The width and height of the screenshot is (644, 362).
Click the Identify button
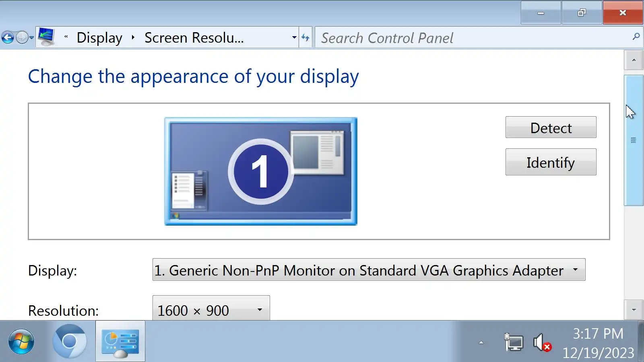pyautogui.click(x=551, y=162)
